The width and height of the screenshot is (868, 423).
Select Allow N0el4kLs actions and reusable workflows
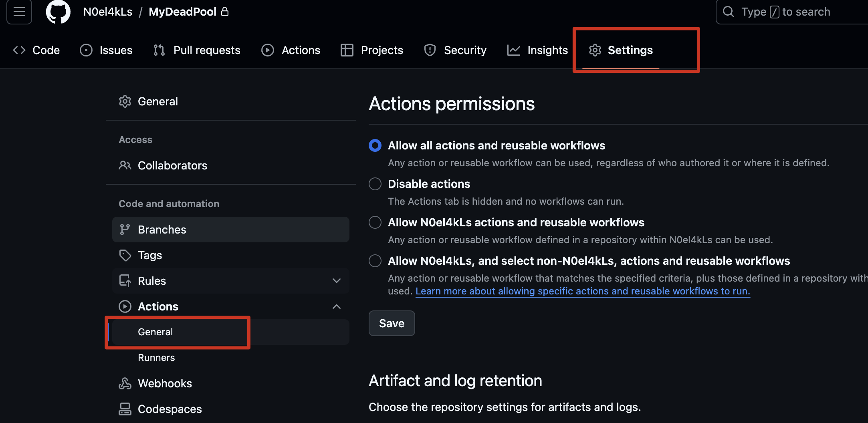pos(375,222)
